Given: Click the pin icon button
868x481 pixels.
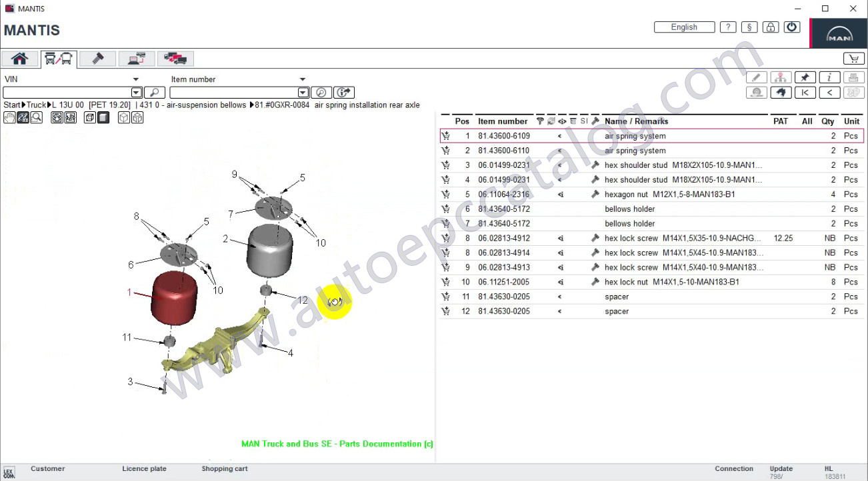Looking at the screenshot, I should click(805, 78).
